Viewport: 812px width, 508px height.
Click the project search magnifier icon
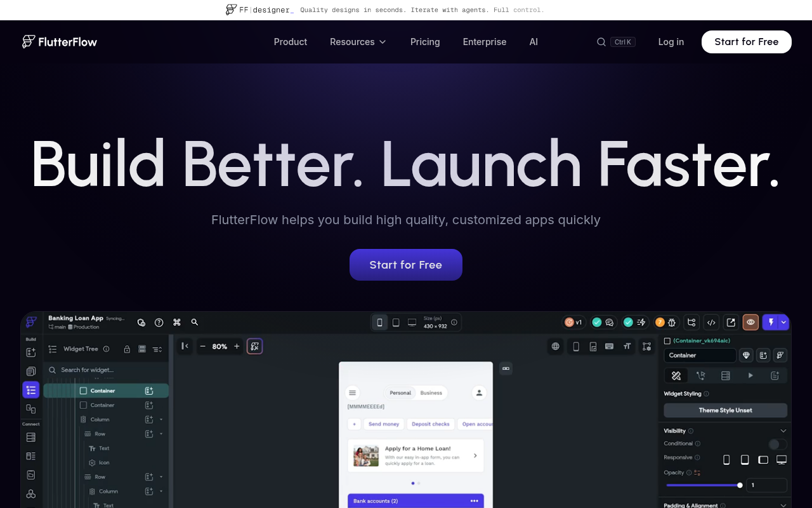tap(195, 323)
